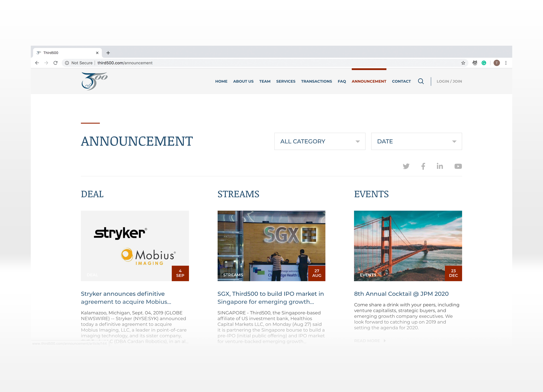The image size is (543, 392).
Task: Click the address bar URL
Action: click(x=125, y=63)
